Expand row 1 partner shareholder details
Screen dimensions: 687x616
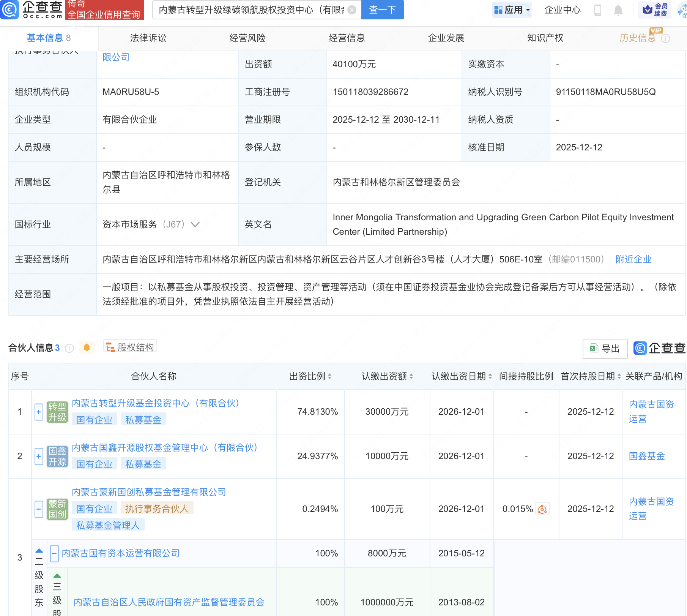click(39, 412)
